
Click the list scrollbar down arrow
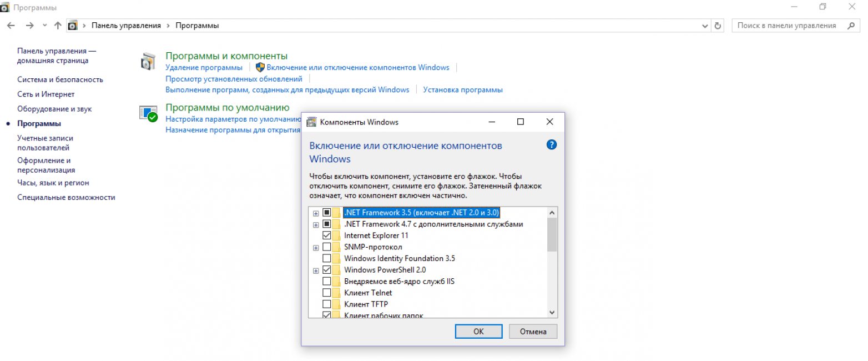click(552, 313)
